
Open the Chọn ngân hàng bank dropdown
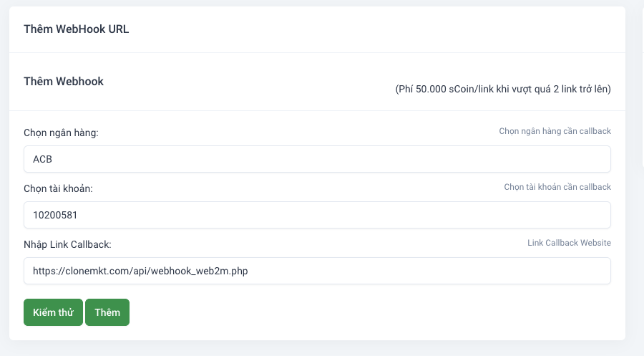pos(317,159)
